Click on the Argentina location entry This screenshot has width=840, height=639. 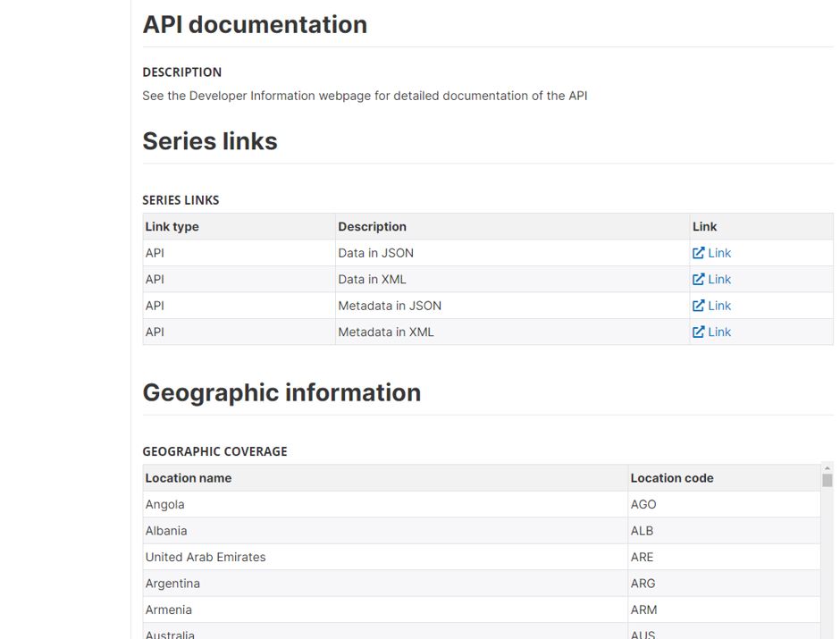point(172,584)
